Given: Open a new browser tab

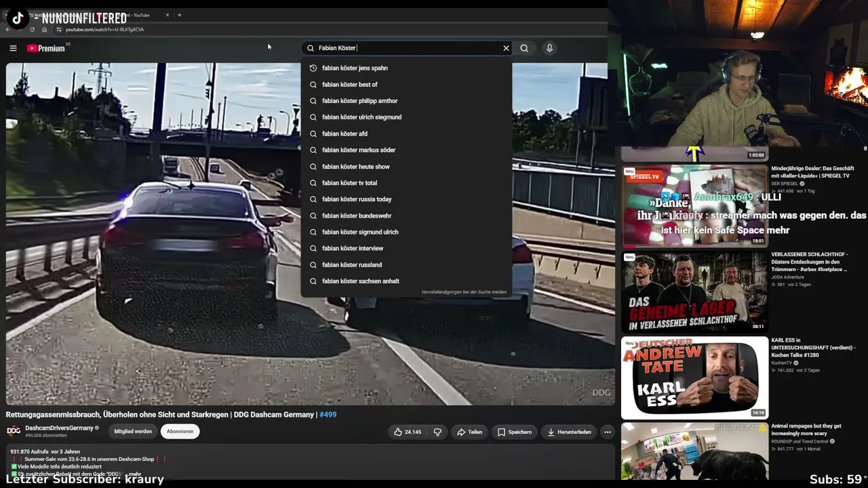Looking at the screenshot, I should tap(179, 15).
